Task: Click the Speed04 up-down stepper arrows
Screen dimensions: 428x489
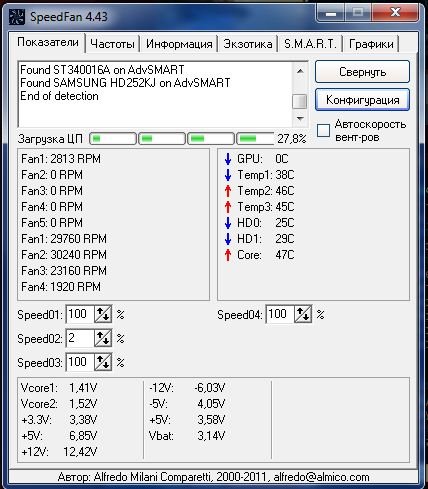Action: 303,314
